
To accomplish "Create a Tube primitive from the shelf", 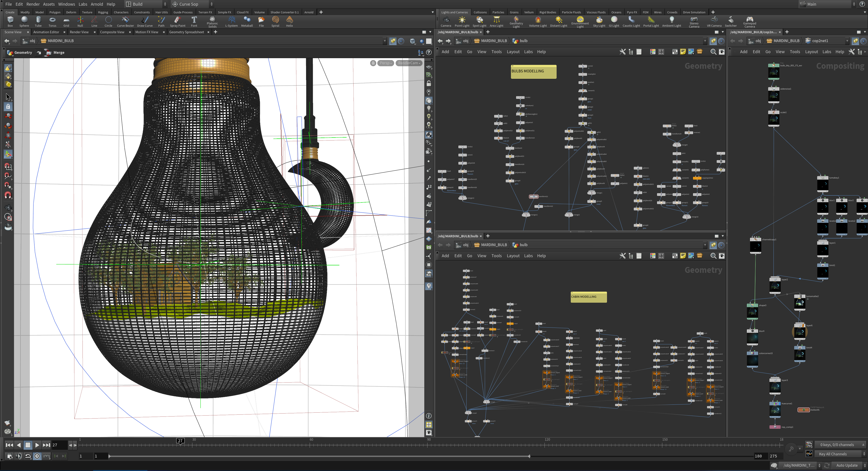I will pyautogui.click(x=38, y=21).
